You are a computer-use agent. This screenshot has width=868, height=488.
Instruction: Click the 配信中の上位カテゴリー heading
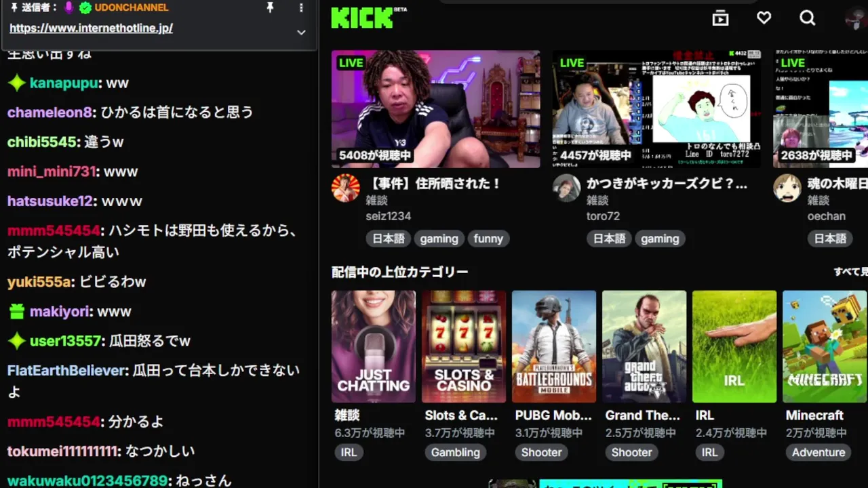399,272
